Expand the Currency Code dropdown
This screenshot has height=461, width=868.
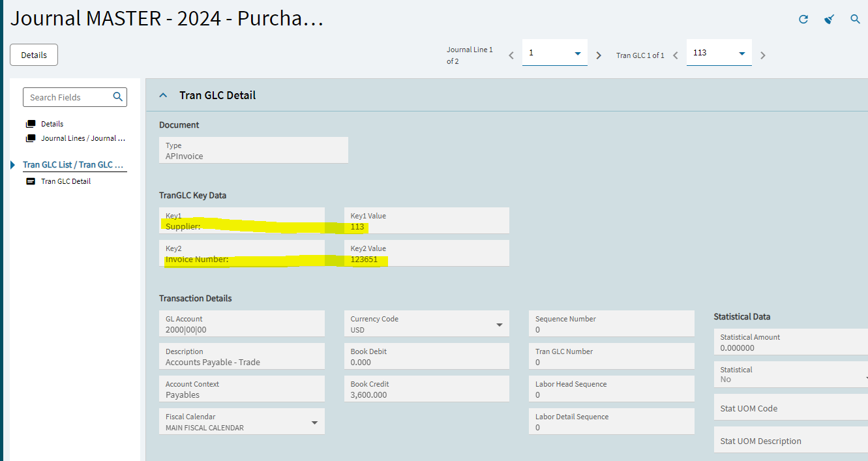pyautogui.click(x=500, y=325)
